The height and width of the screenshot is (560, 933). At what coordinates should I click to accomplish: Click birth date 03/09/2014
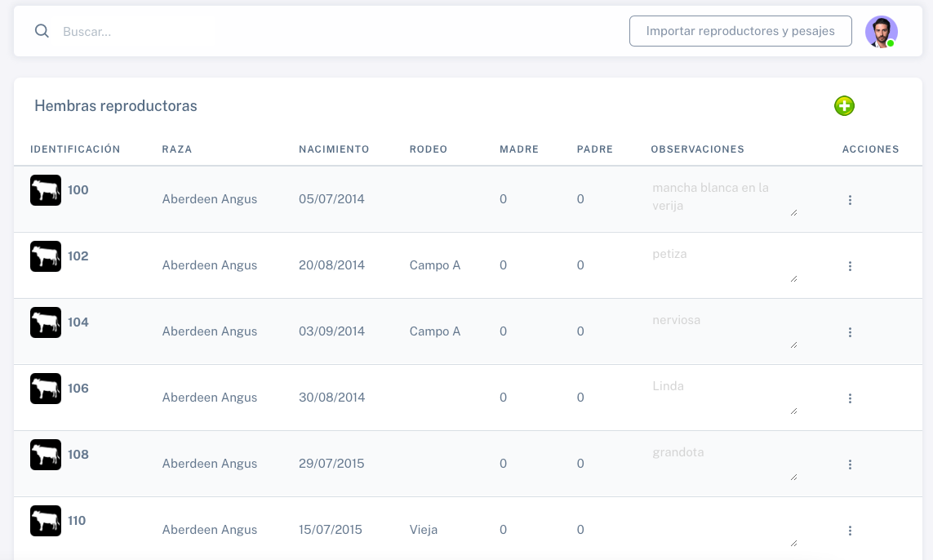click(x=331, y=331)
